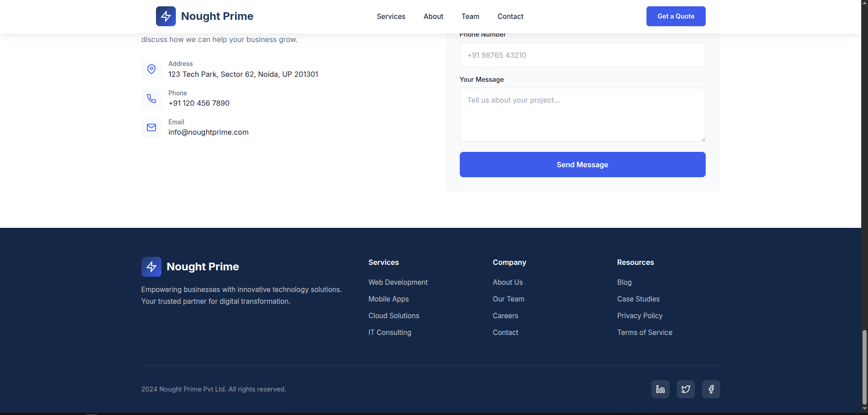Screen dimensions: 868x415
Task: Focus the Phone Number input field
Action: (582, 55)
